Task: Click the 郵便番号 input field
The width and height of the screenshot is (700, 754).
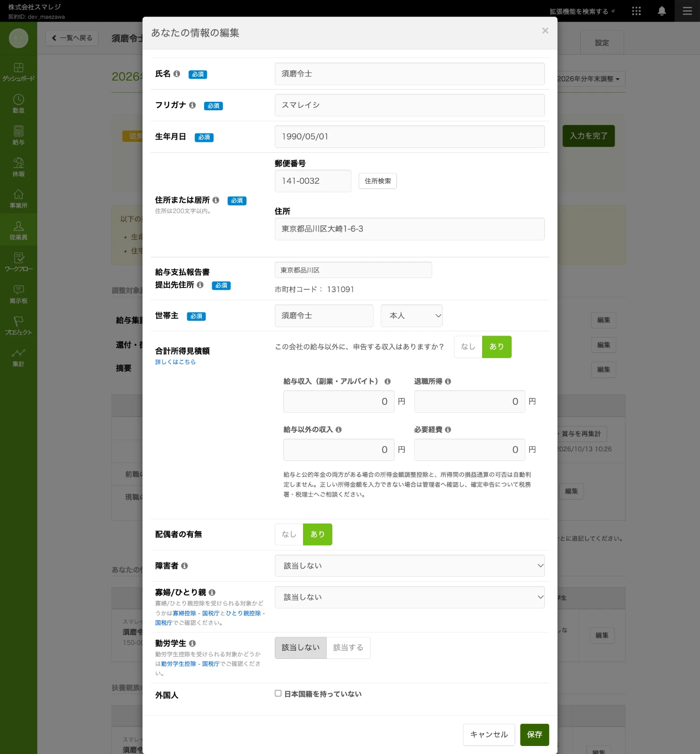Action: pos(313,181)
